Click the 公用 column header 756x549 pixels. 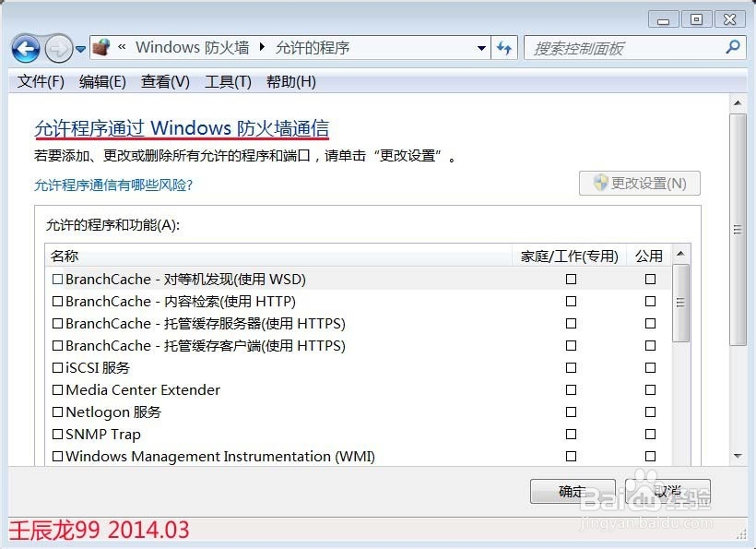648,256
